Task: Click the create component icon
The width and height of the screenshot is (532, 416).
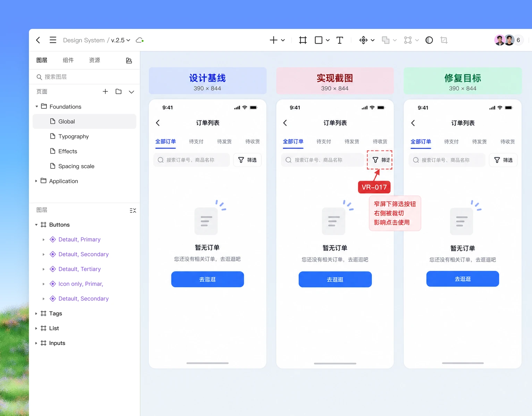Action: point(363,40)
